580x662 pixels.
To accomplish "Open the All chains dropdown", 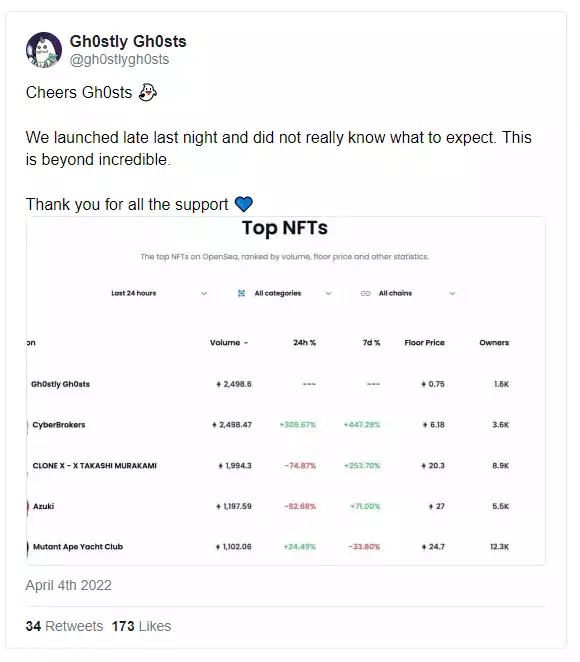I will 408,293.
